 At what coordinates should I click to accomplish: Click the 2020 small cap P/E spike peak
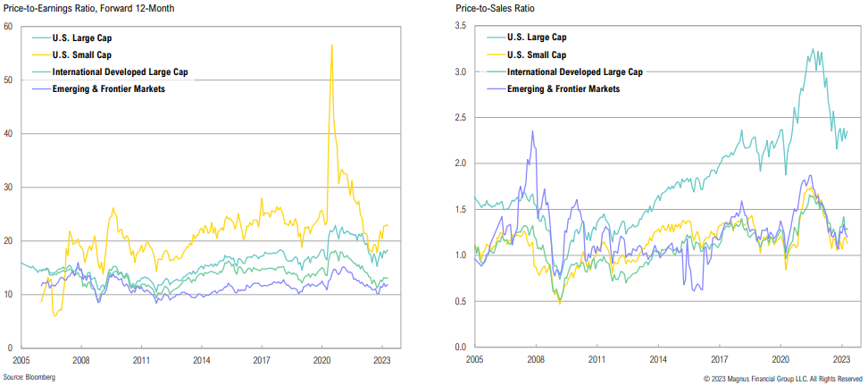click(x=332, y=46)
